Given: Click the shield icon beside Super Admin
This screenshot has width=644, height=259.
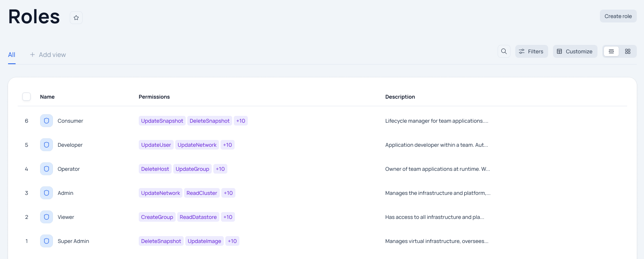Looking at the screenshot, I should (x=47, y=241).
